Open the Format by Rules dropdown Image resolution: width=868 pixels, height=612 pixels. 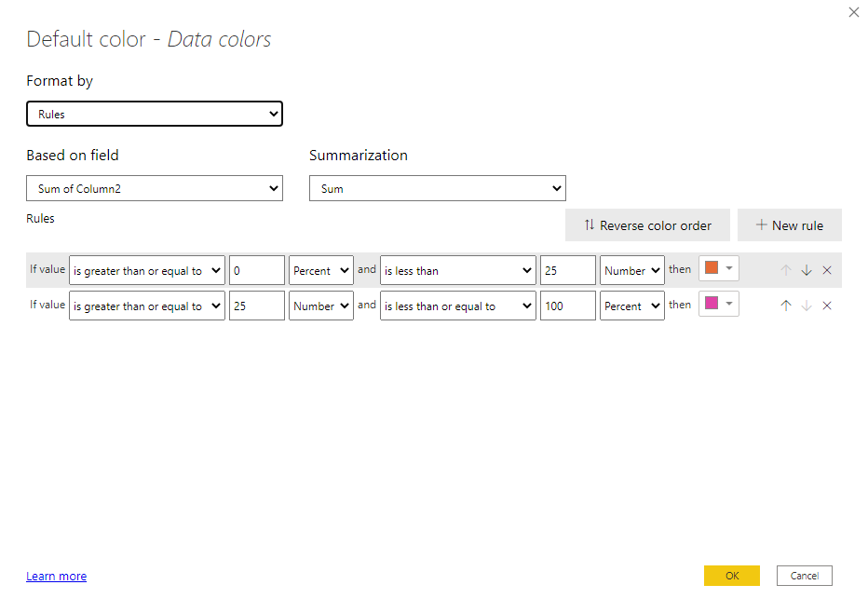coord(155,114)
